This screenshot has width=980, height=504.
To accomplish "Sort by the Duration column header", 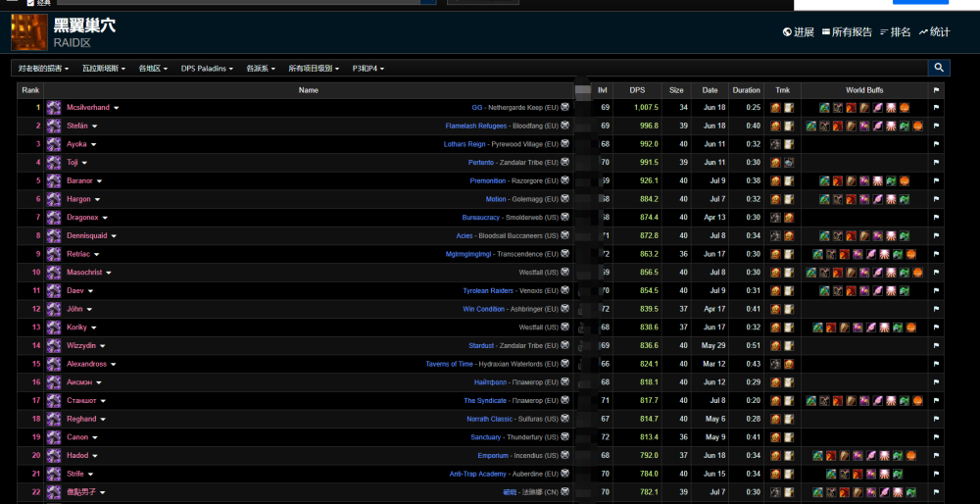I will click(746, 90).
